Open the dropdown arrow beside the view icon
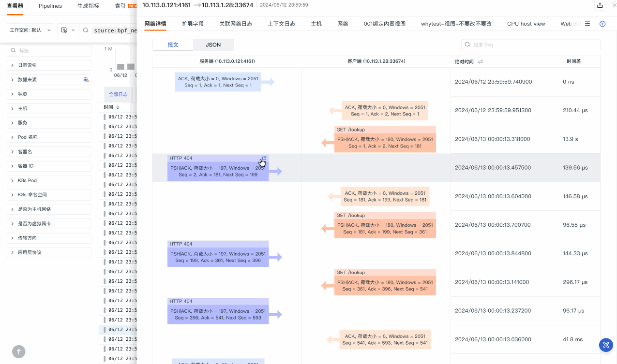 pyautogui.click(x=73, y=30)
